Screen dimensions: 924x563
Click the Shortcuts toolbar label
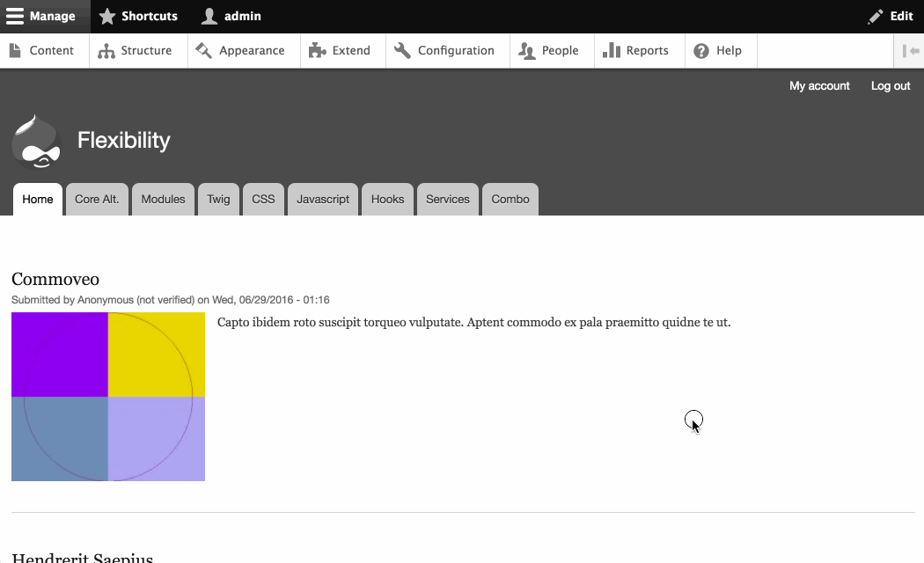[x=150, y=16]
